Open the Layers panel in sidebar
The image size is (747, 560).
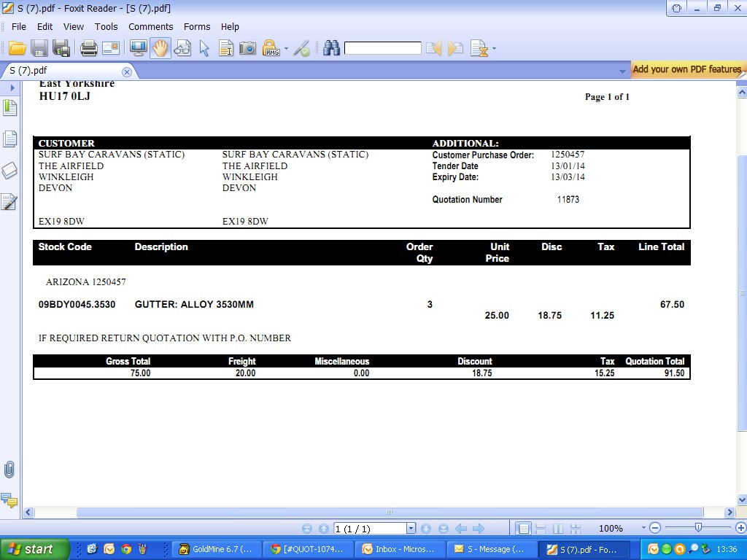click(x=9, y=171)
